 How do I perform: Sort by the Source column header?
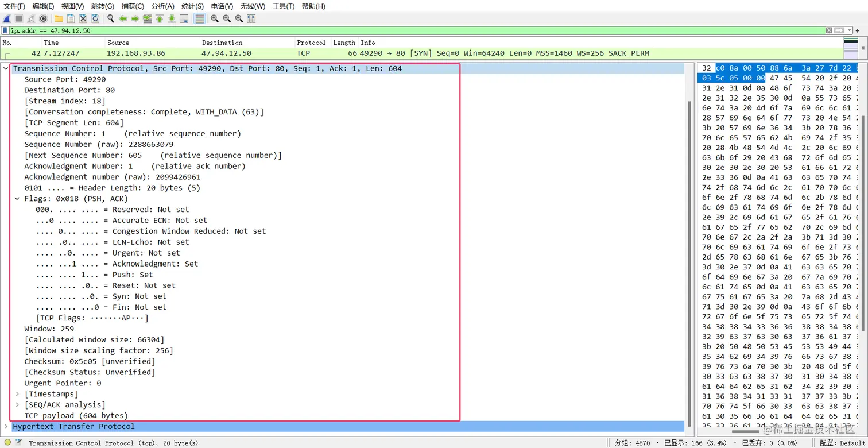[152, 43]
